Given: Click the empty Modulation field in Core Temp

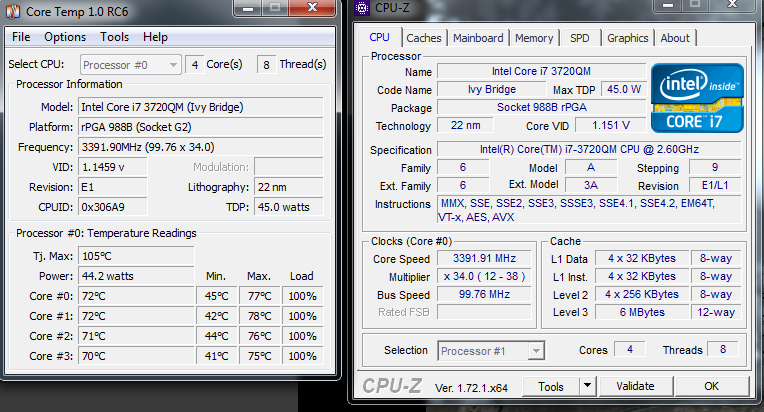Looking at the screenshot, I should [288, 167].
